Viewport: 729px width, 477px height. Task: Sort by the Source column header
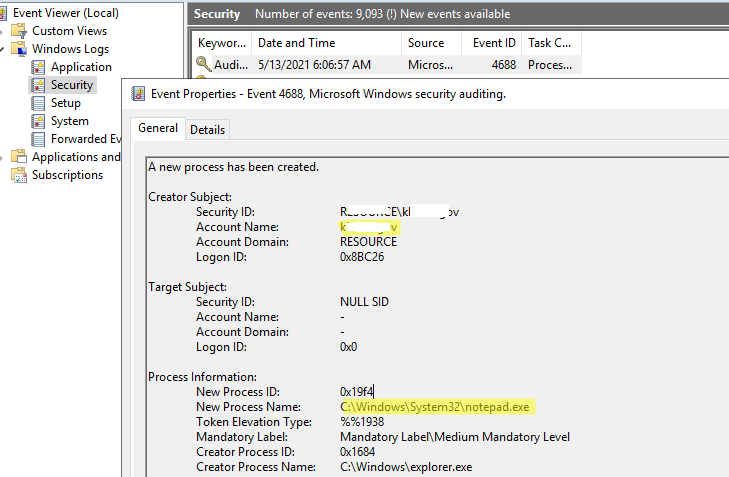pyautogui.click(x=431, y=43)
